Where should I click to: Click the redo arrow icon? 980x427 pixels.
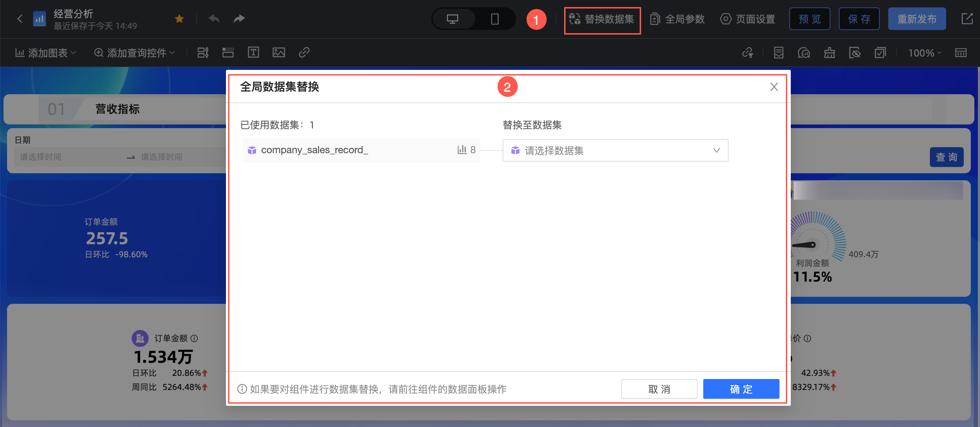[239, 19]
